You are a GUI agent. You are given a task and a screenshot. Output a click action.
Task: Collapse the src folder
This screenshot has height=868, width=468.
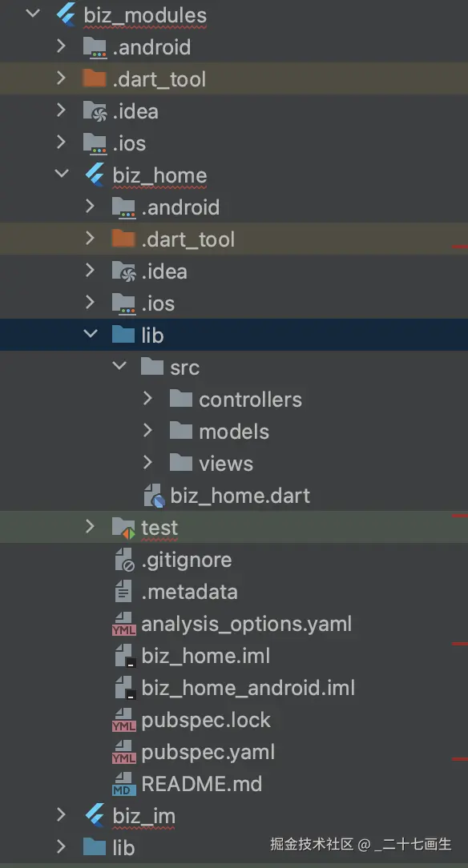[119, 366]
